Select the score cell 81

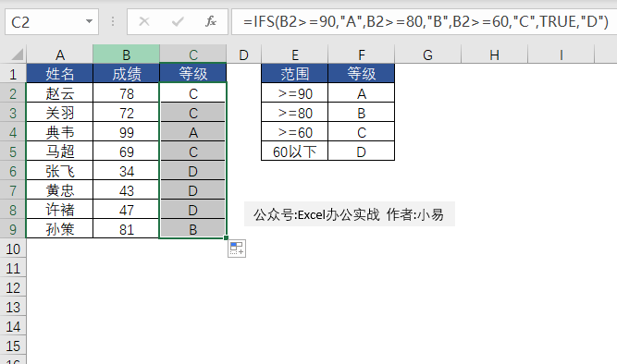point(127,229)
